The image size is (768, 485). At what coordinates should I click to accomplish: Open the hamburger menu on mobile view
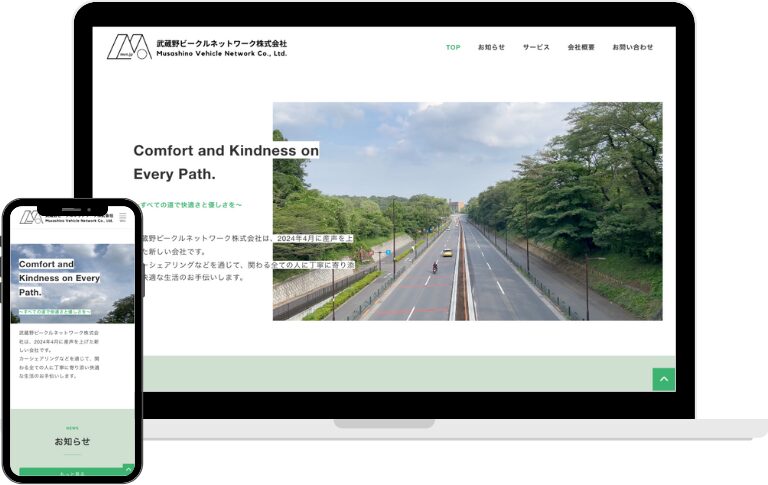point(123,216)
